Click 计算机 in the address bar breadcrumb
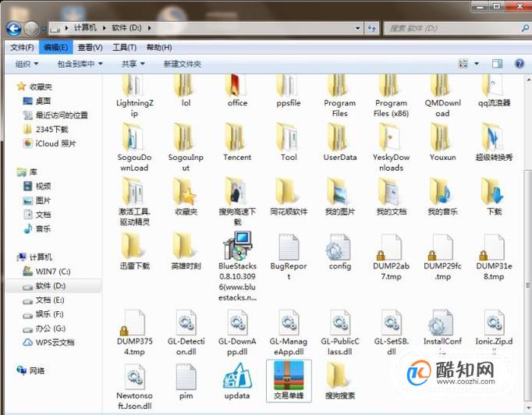The image size is (532, 415). coord(86,28)
